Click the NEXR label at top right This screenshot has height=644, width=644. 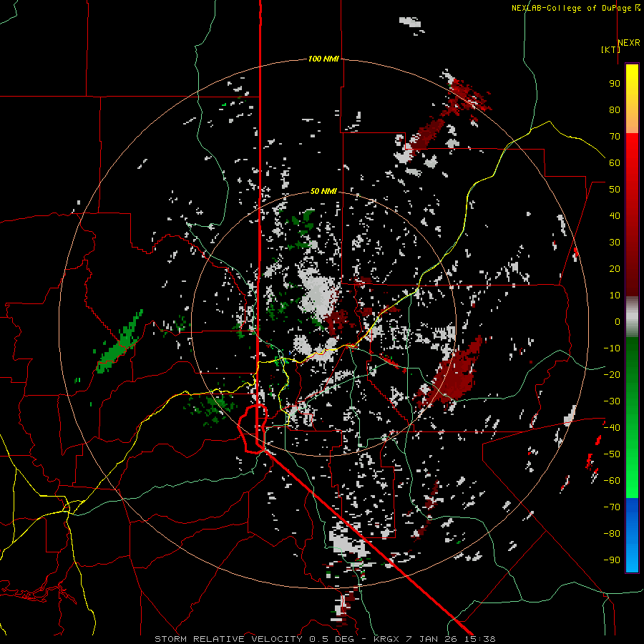pos(629,43)
